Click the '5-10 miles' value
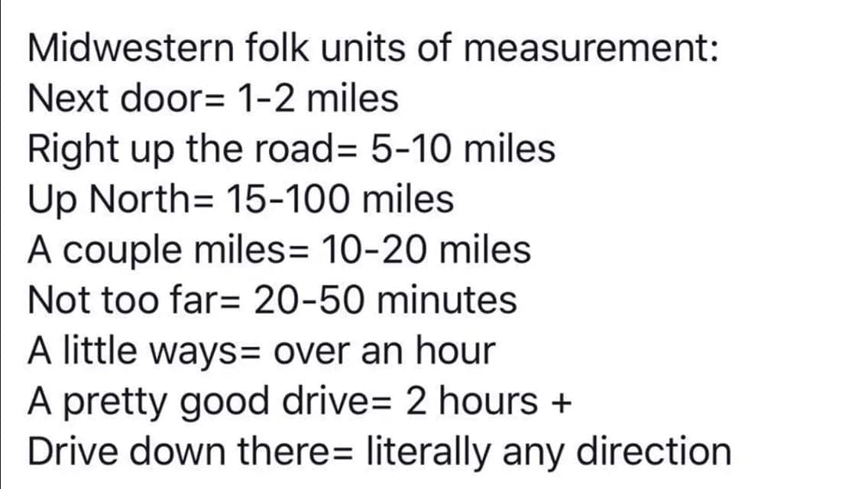 tap(463, 150)
